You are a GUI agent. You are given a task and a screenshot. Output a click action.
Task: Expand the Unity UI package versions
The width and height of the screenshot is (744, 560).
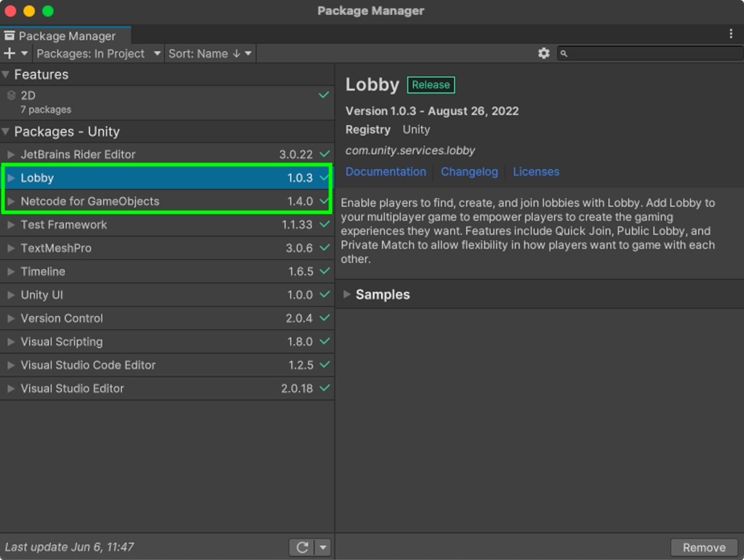[11, 295]
